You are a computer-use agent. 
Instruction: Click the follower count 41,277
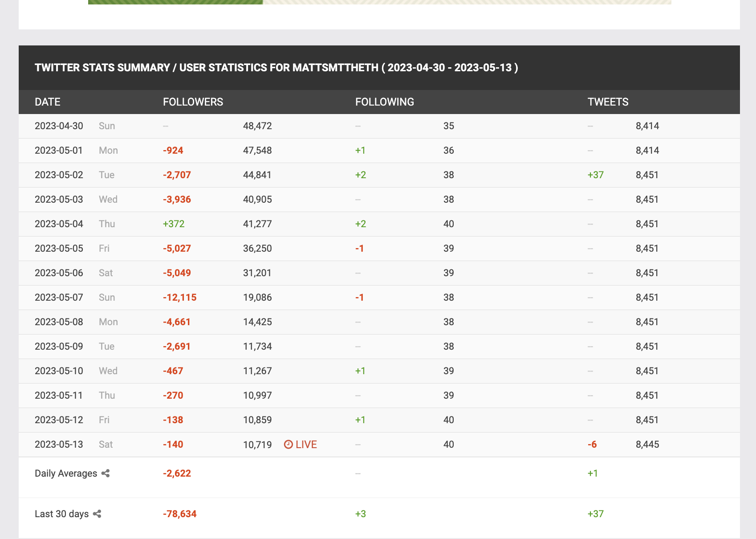pyautogui.click(x=257, y=224)
